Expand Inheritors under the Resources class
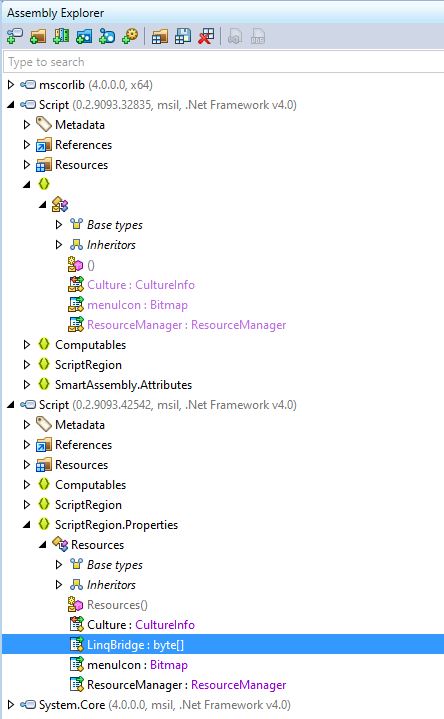 click(x=59, y=585)
